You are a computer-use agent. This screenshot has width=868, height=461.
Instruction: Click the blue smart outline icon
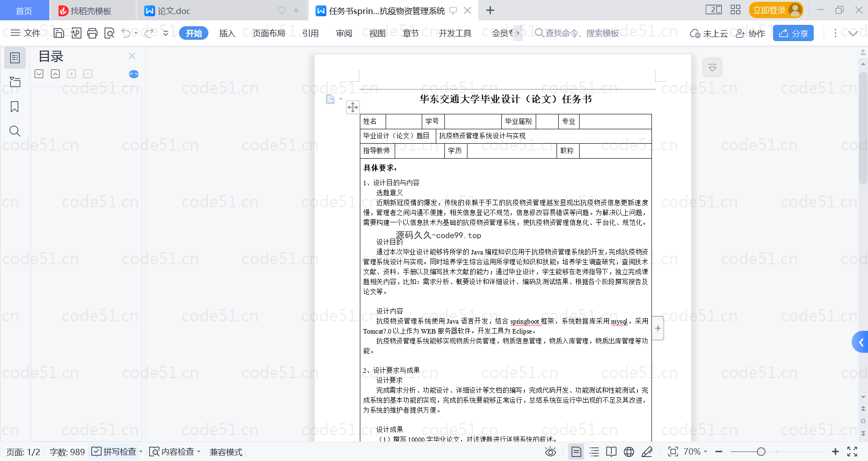click(134, 74)
